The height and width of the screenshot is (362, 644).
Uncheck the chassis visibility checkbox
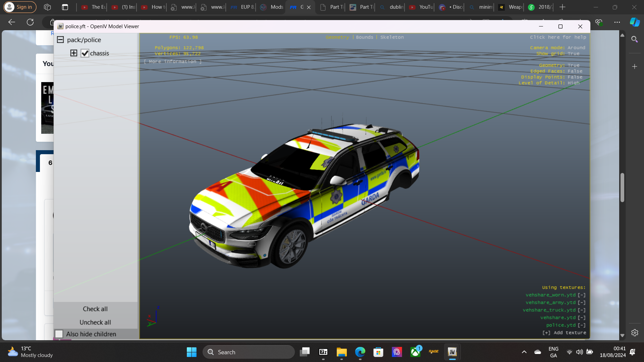point(85,53)
